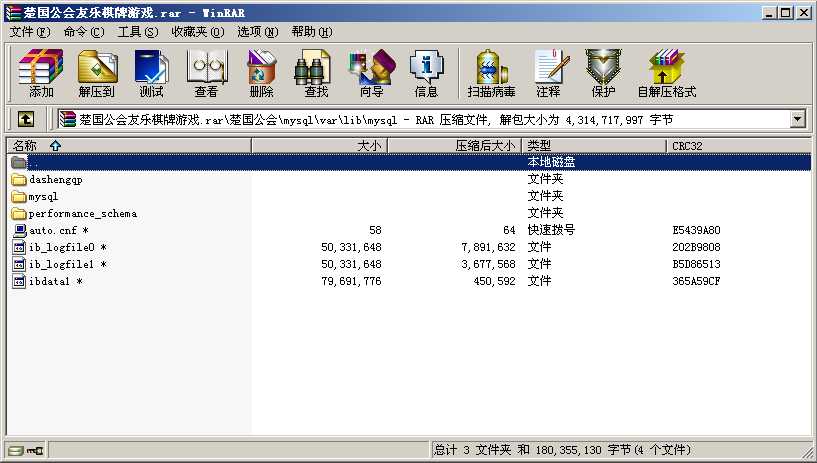Open the Comment (注释) tool
The image size is (817, 463).
[x=549, y=73]
